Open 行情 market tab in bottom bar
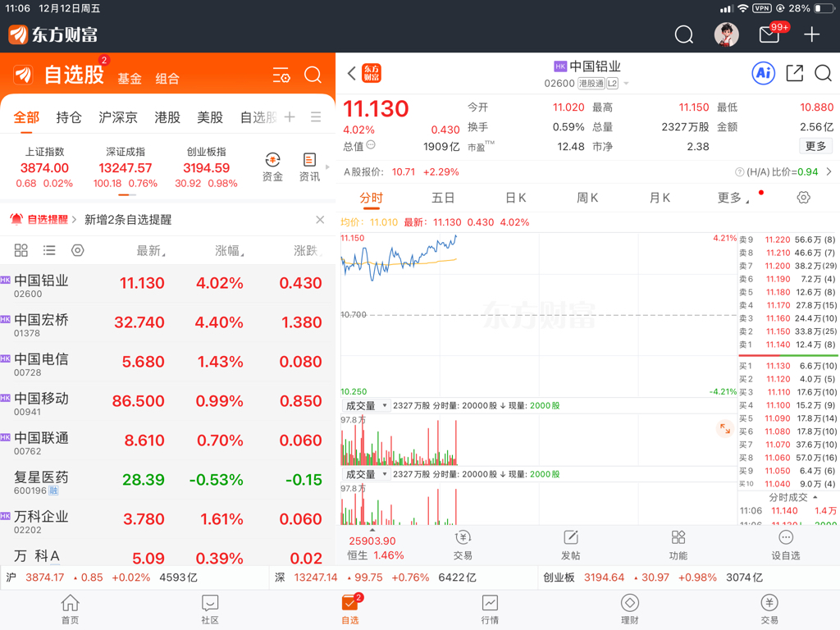840x630 pixels. pos(490,609)
